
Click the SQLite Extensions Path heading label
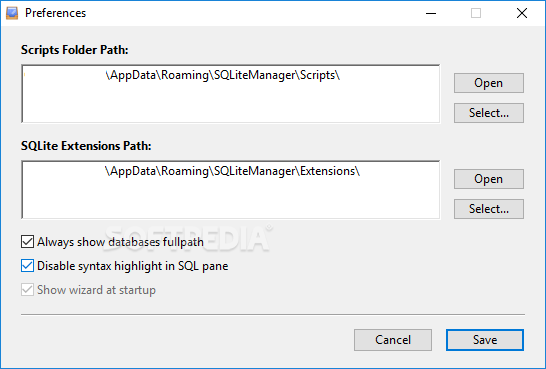86,146
